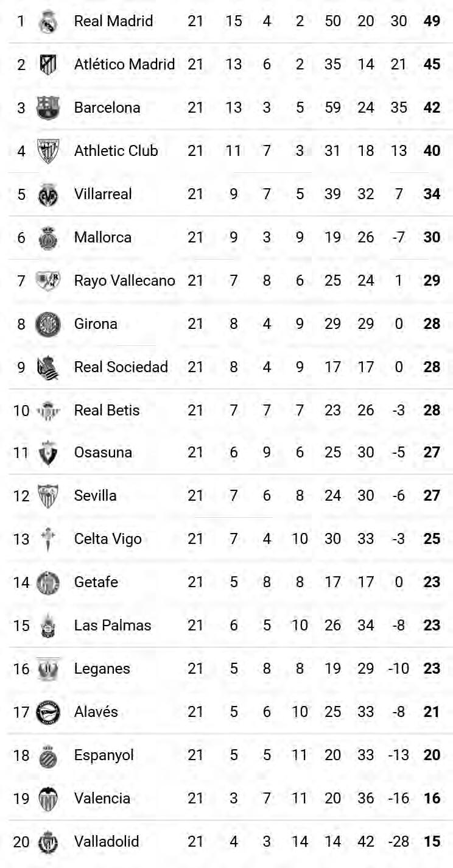Image resolution: width=453 pixels, height=868 pixels.
Task: Click the Real Madrid club crest
Action: (x=47, y=21)
